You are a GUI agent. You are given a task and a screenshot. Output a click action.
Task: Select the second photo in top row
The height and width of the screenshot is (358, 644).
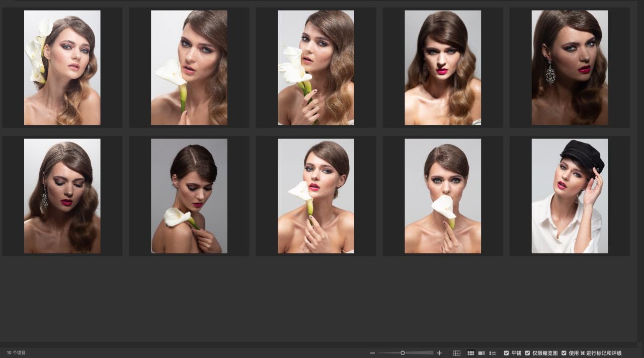tap(189, 67)
